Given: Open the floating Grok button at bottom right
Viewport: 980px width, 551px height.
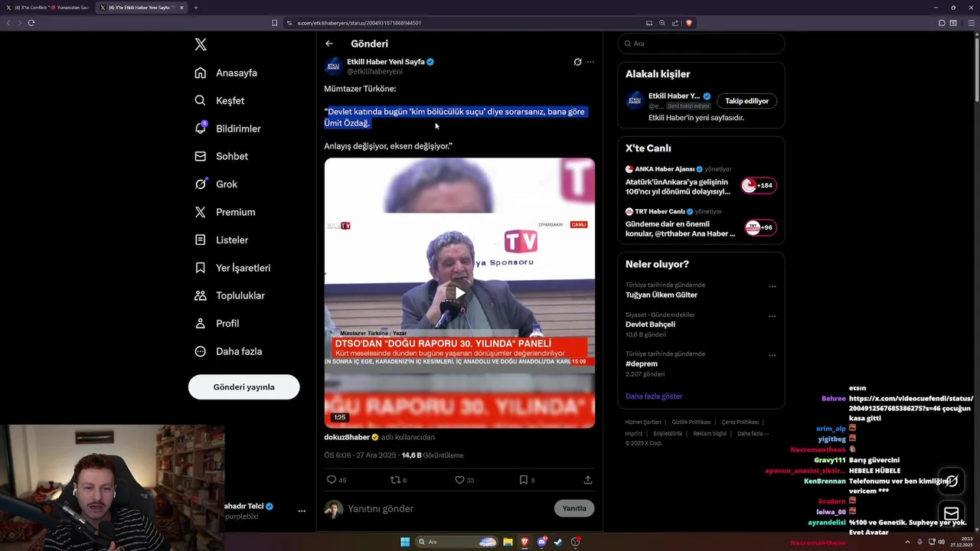Looking at the screenshot, I should pyautogui.click(x=952, y=481).
